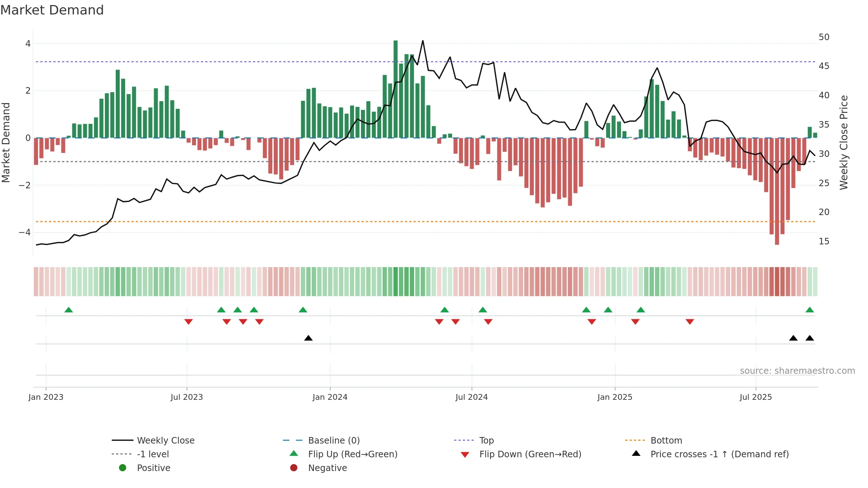
Task: Click the Bottom dotted orange legend swatch
Action: (x=635, y=440)
